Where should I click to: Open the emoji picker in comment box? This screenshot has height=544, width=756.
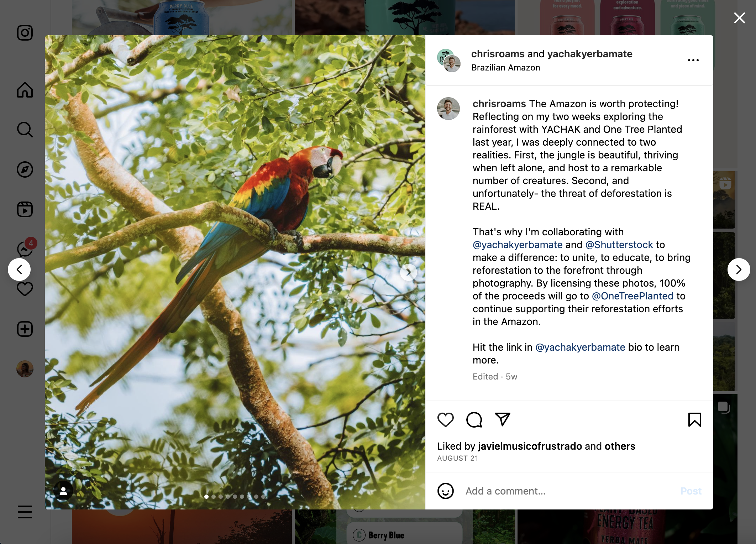coord(445,491)
